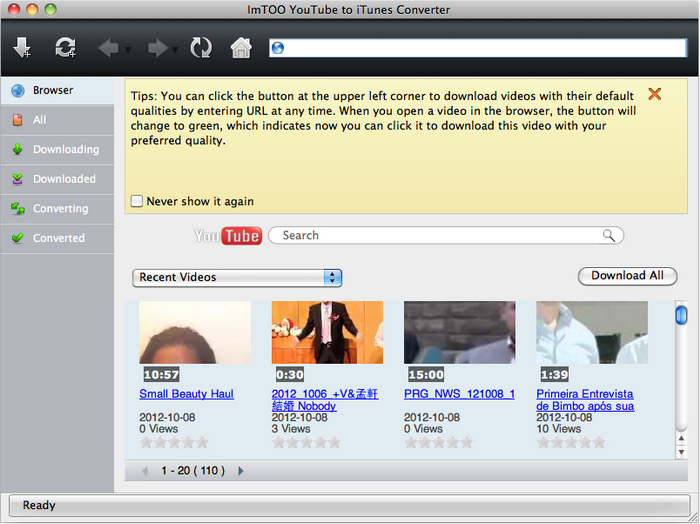This screenshot has height=524, width=700.
Task: Click the magnifier search icon
Action: [x=609, y=235]
